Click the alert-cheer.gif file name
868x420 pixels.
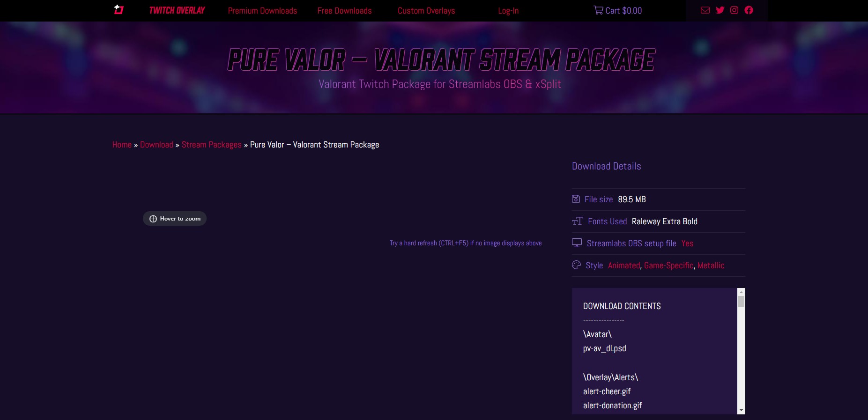coord(607,391)
